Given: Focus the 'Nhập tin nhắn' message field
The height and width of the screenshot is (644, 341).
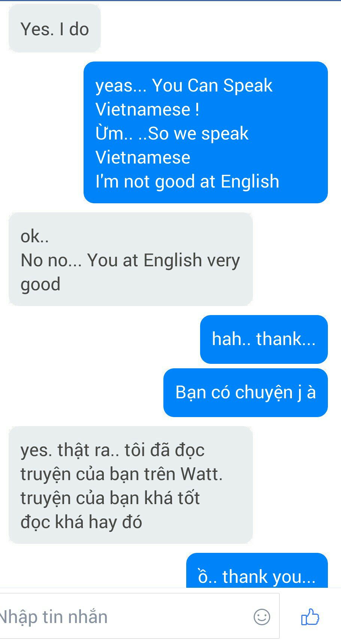Looking at the screenshot, I should pyautogui.click(x=139, y=616).
